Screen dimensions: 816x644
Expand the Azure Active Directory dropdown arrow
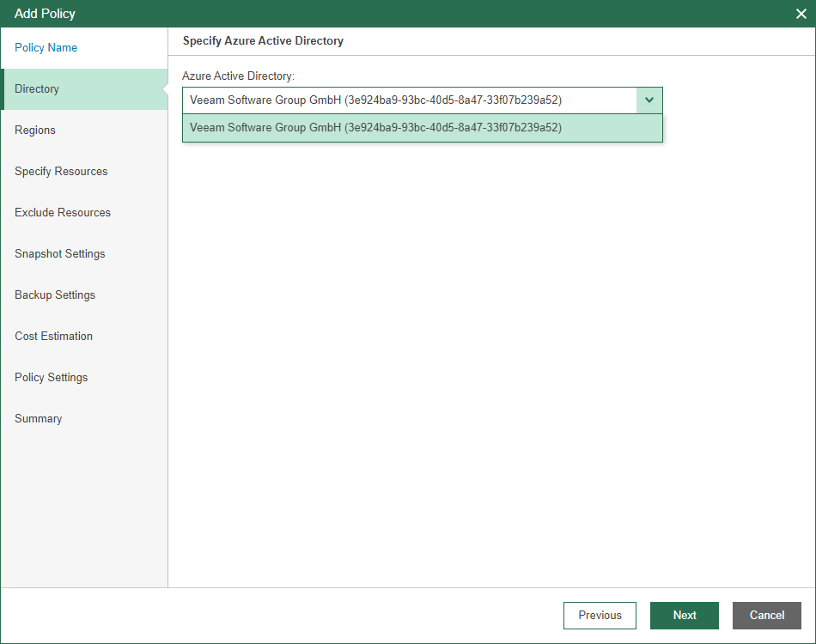pyautogui.click(x=649, y=100)
